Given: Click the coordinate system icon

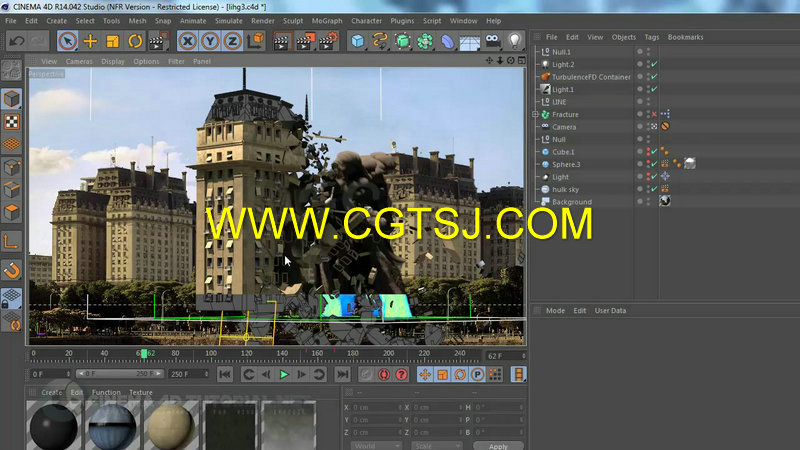Looking at the screenshot, I should pyautogui.click(x=255, y=41).
